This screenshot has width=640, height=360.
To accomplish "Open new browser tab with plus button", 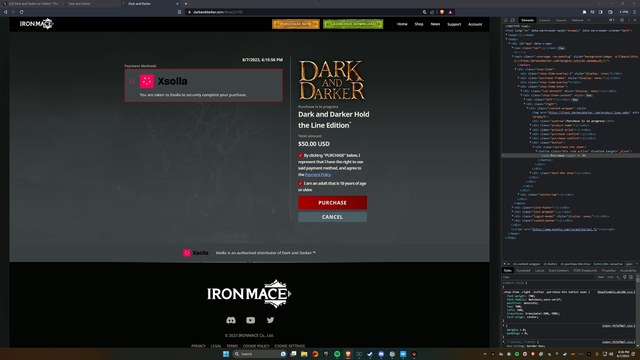I will click(186, 4).
